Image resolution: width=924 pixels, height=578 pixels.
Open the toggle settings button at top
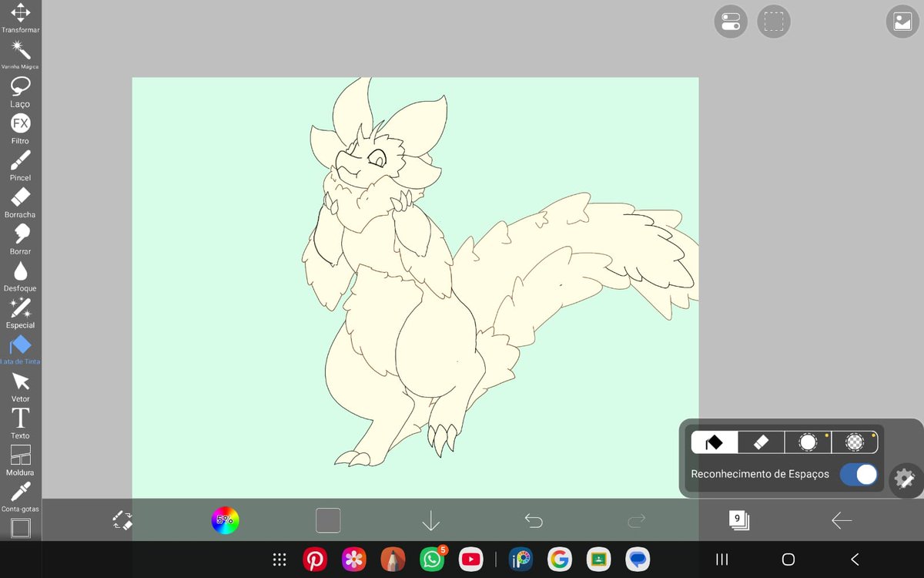point(731,22)
